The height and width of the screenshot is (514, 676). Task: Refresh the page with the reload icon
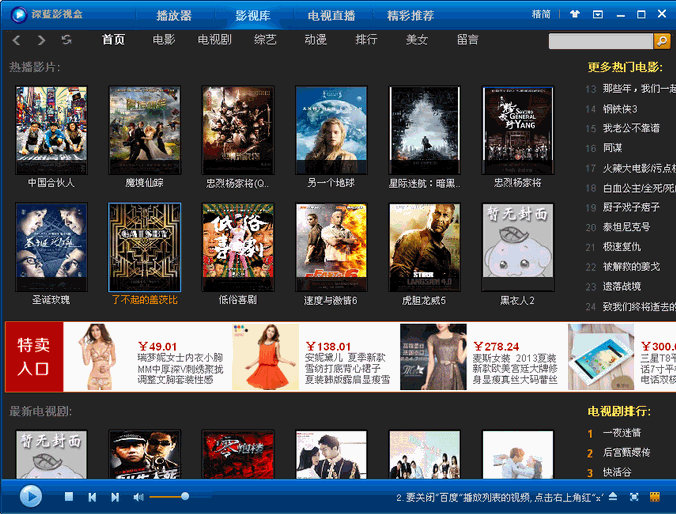tap(66, 40)
